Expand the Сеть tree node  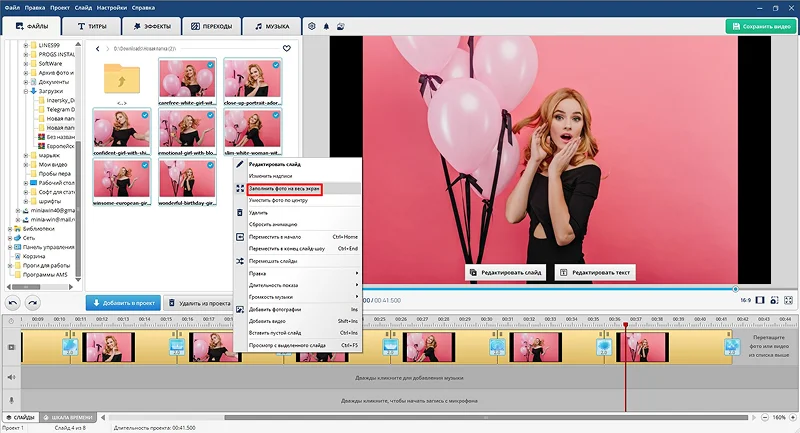pos(10,238)
